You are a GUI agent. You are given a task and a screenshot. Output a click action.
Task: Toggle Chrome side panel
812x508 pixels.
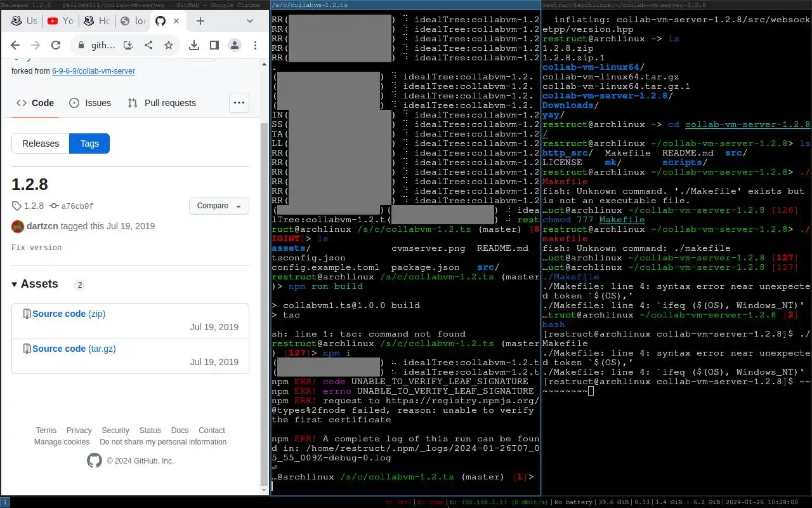tap(214, 45)
